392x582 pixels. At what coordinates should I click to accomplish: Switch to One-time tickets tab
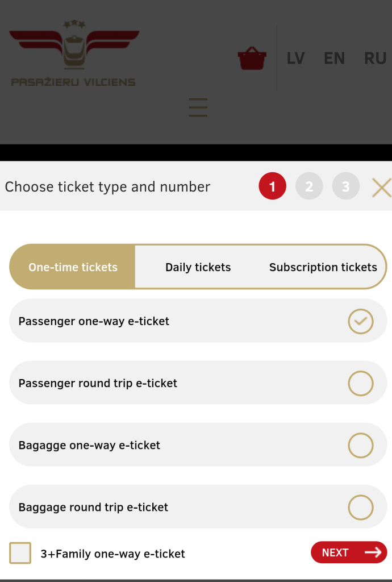[73, 267]
